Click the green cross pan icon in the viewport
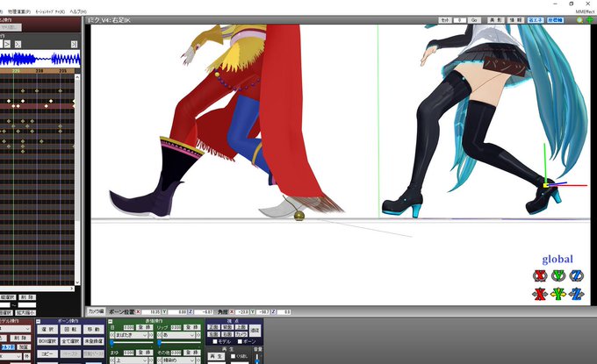Image resolution: width=597 pixels, height=364 pixels. click(x=589, y=20)
